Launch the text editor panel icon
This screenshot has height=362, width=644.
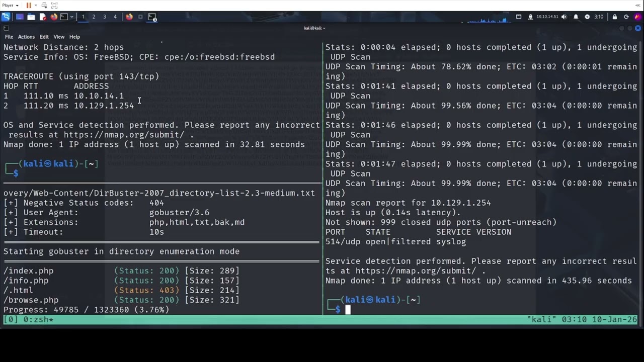(x=43, y=17)
